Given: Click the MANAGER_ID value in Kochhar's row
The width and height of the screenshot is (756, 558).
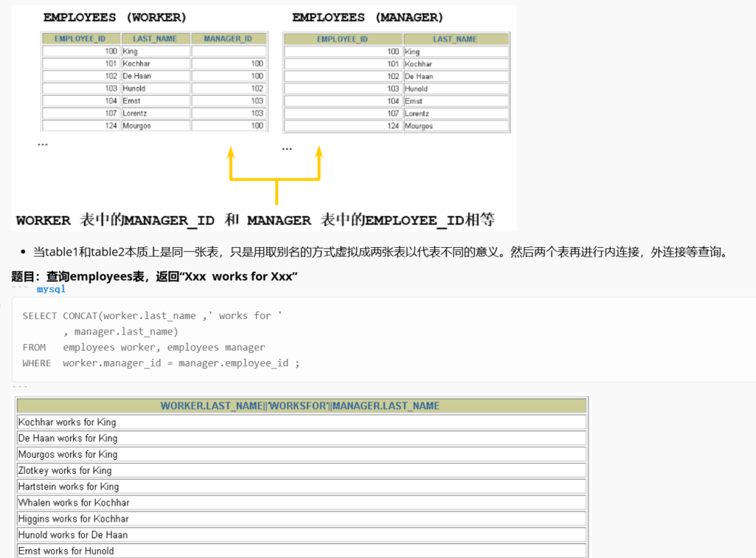Looking at the screenshot, I should pyautogui.click(x=257, y=63).
